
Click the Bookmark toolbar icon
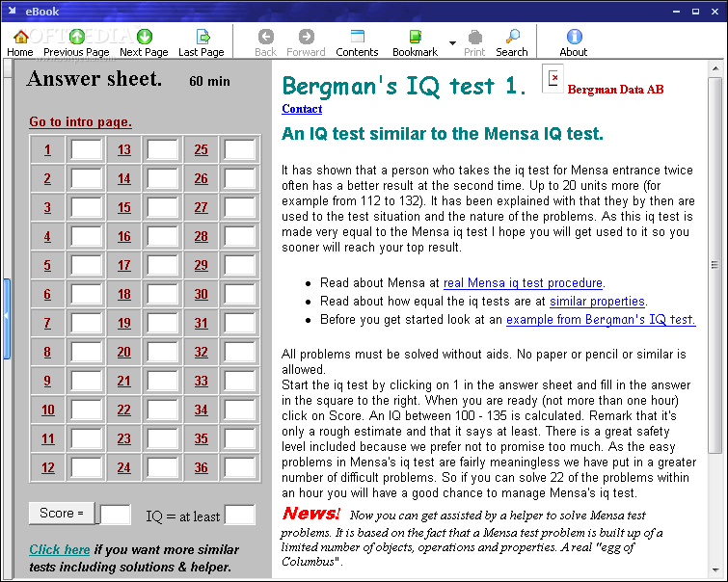tap(415, 37)
